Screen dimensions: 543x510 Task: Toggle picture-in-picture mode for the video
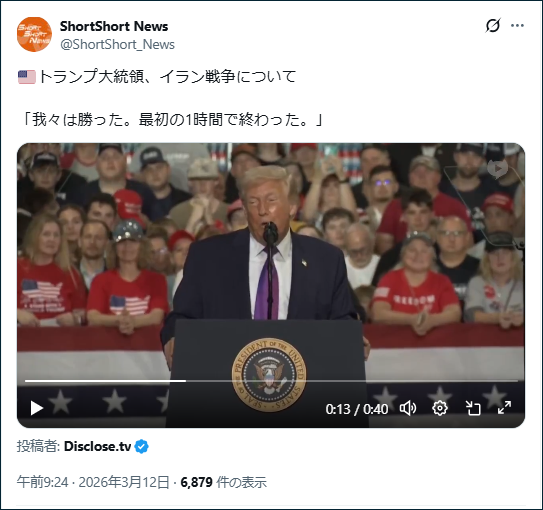[473, 408]
